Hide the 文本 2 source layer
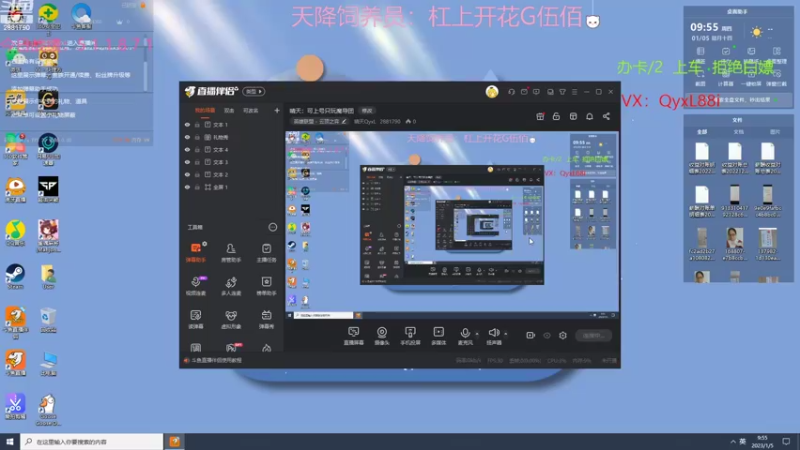Image resolution: width=800 pixels, height=450 pixels. 187,174
